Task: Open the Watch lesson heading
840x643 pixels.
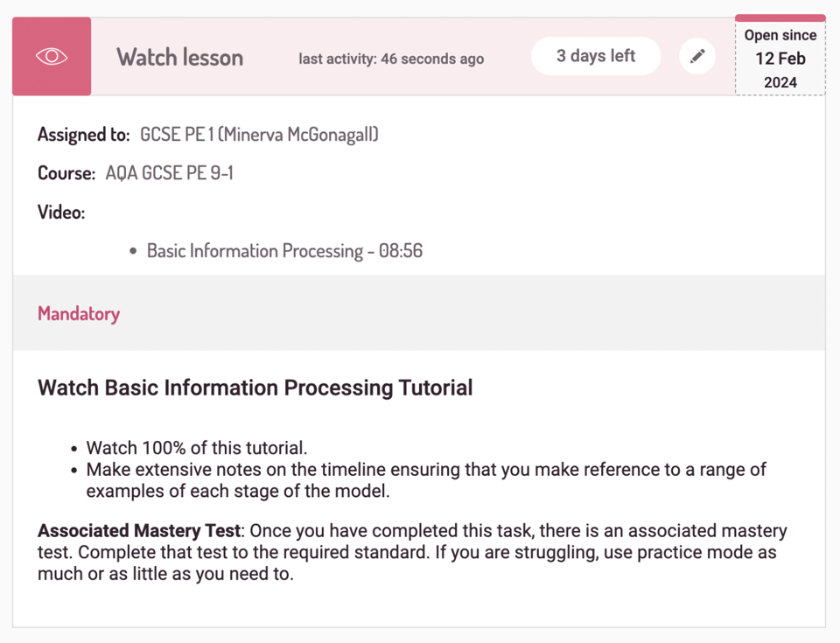Action: (180, 57)
